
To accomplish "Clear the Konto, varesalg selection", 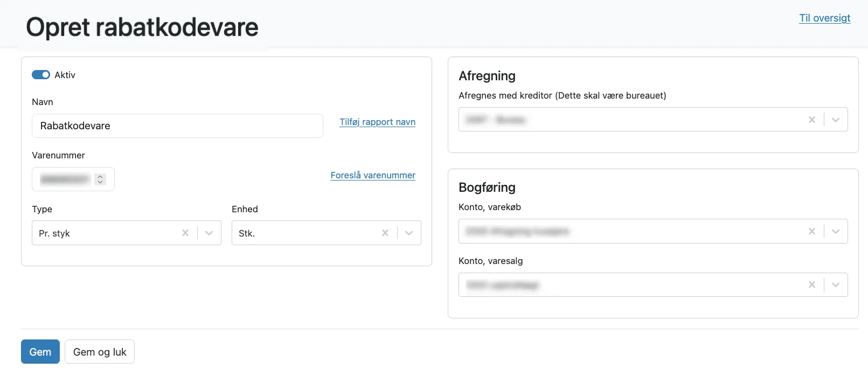I will pos(812,284).
